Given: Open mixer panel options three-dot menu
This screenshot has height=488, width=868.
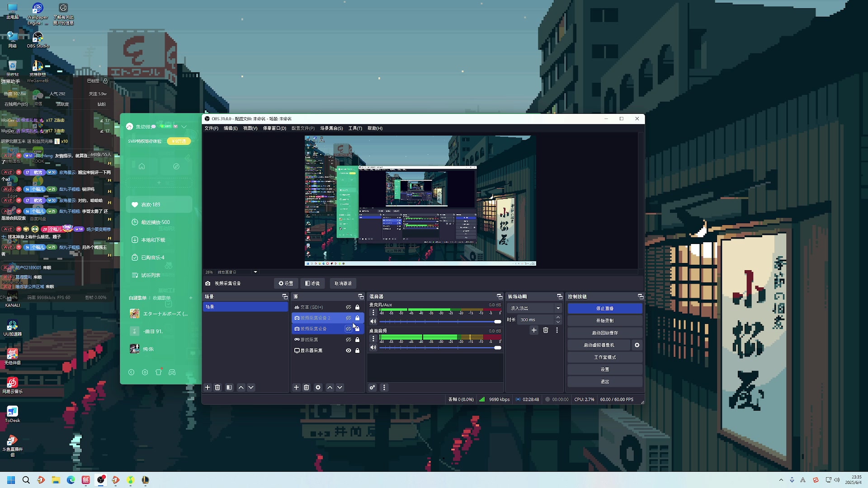Looking at the screenshot, I should [x=384, y=387].
